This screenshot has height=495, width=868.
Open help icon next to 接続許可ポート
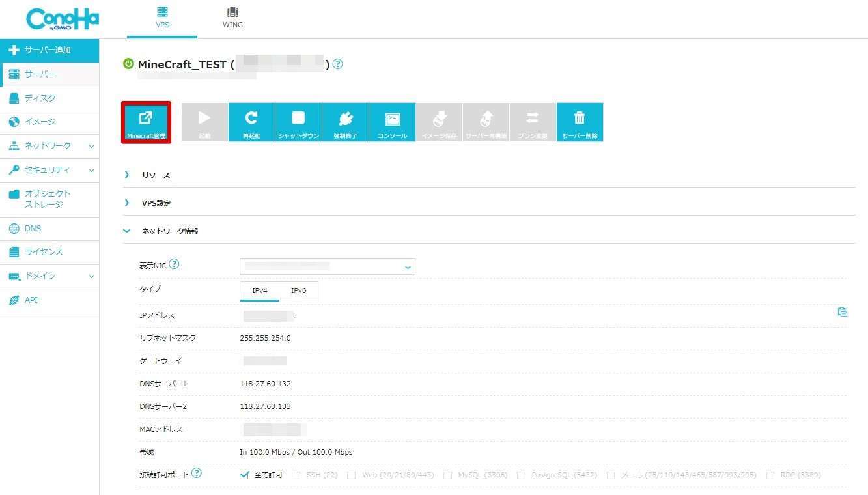point(197,474)
